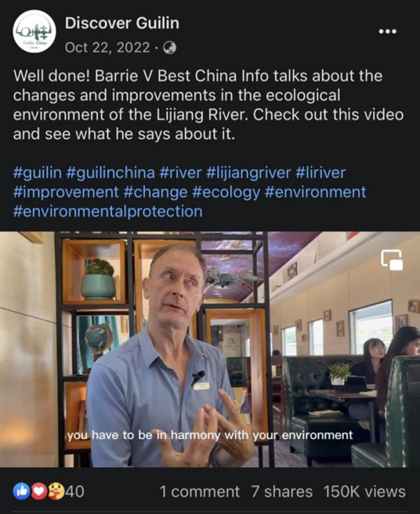Tap the #guilin hashtag

point(37,173)
